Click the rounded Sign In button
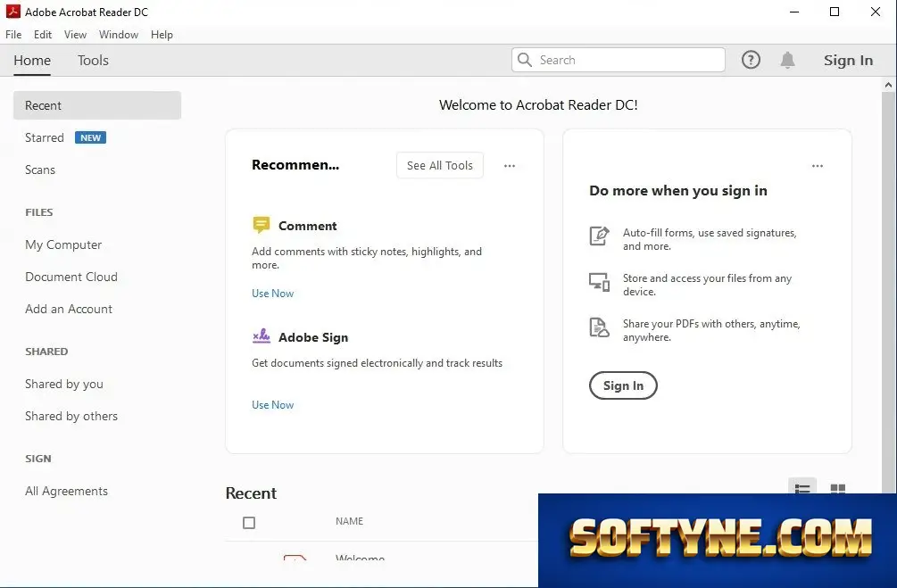Viewport: 897px width, 588px height. pyautogui.click(x=623, y=385)
